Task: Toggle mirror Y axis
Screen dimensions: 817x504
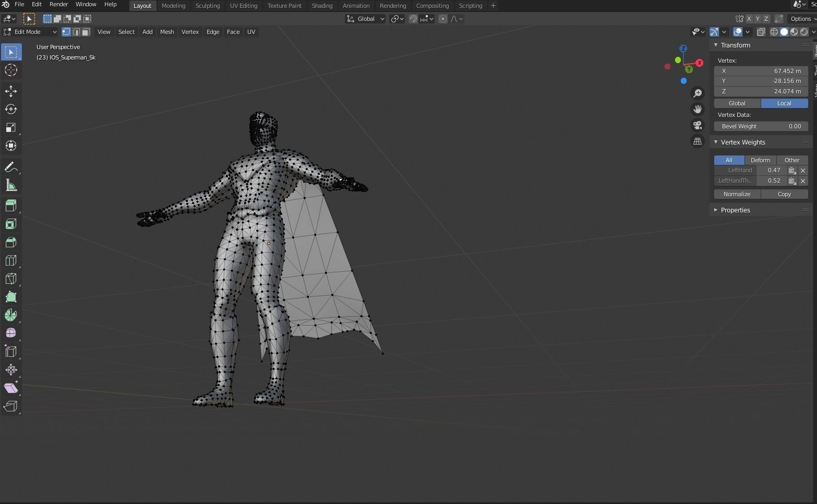Action: click(758, 19)
